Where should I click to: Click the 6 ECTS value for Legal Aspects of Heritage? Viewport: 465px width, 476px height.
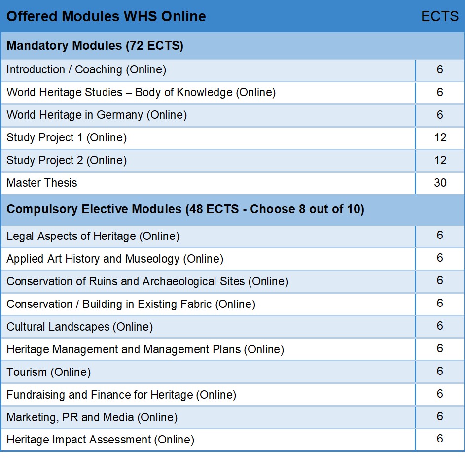pyautogui.click(x=440, y=235)
